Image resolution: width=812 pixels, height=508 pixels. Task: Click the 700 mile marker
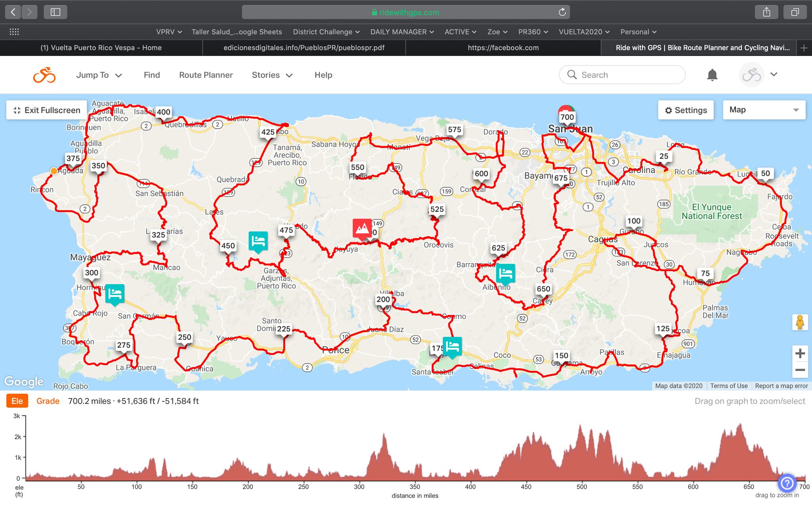click(x=567, y=117)
